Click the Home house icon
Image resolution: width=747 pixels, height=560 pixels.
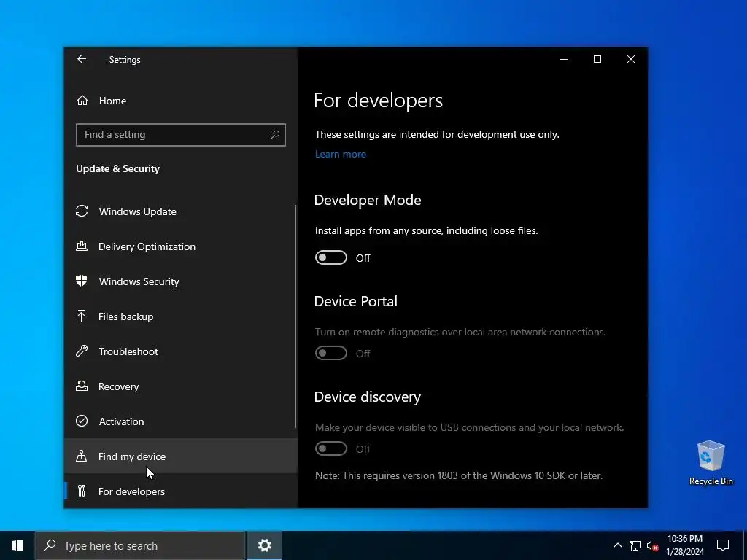tap(82, 101)
